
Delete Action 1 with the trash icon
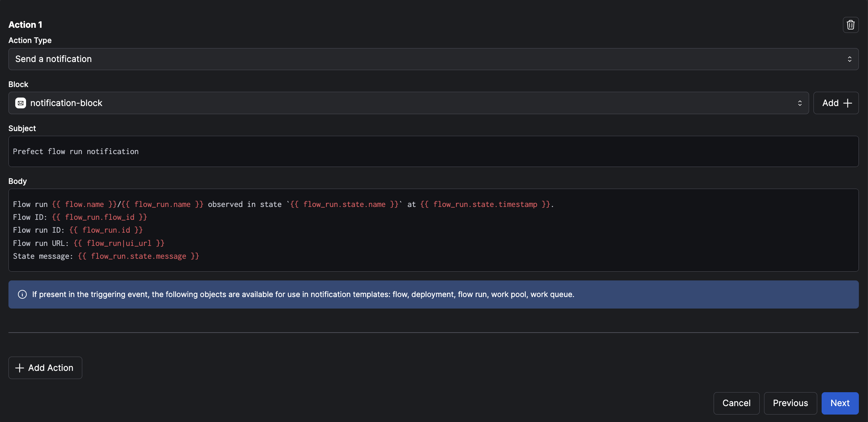coord(850,25)
